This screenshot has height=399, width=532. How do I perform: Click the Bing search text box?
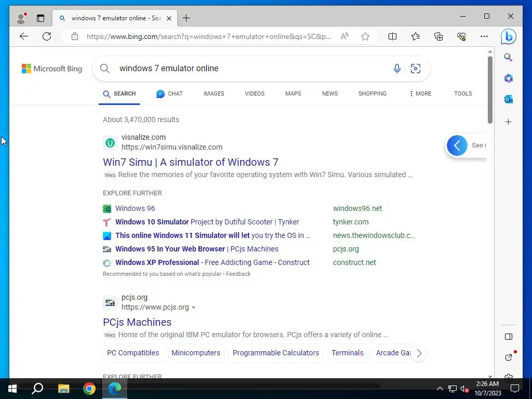[251, 69]
